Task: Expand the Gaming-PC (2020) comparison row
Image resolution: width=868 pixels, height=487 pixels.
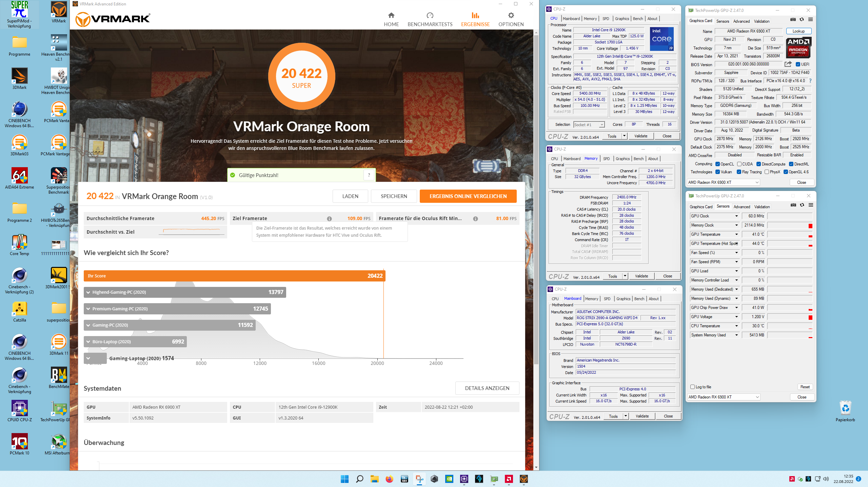Action: (170, 325)
